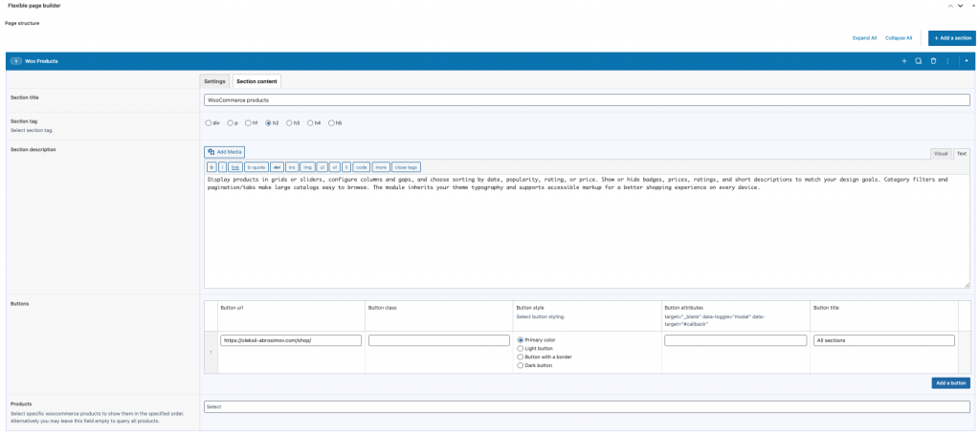
Task: Select the h1 section tag
Action: [x=248, y=123]
